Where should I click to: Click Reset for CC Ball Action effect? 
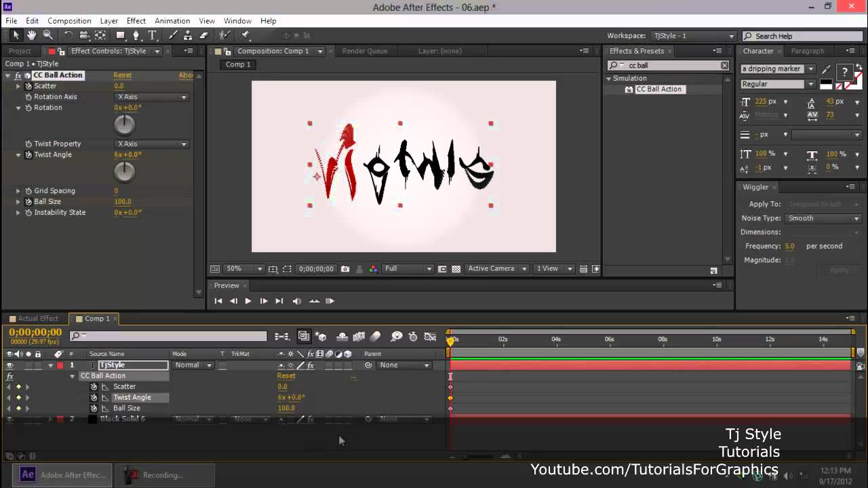(122, 75)
